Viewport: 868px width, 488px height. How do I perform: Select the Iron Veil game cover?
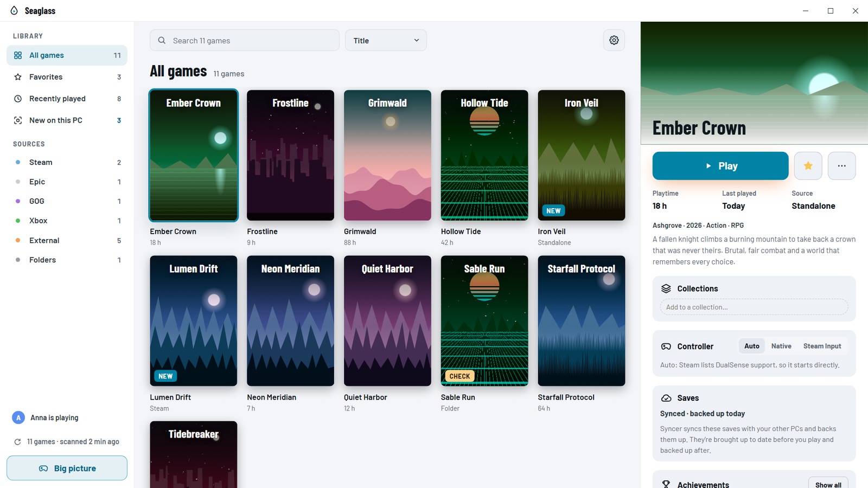point(582,155)
